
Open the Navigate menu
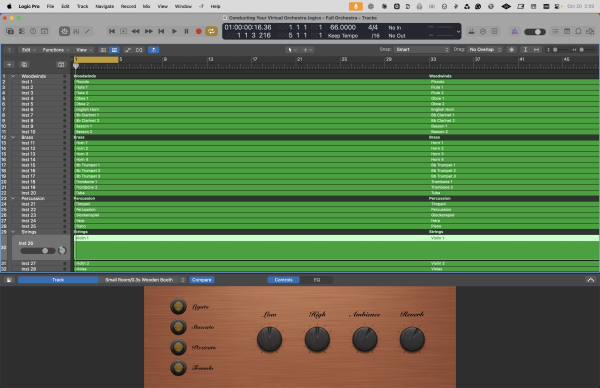(104, 7)
